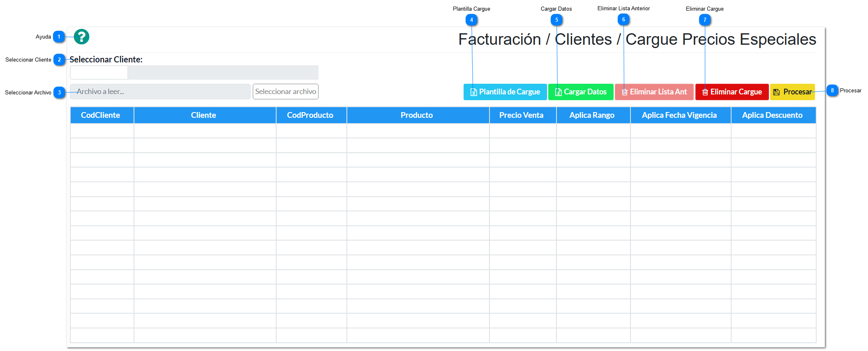Click trash icon on Eliminar Cargue
The image size is (868, 351).
pyautogui.click(x=705, y=92)
